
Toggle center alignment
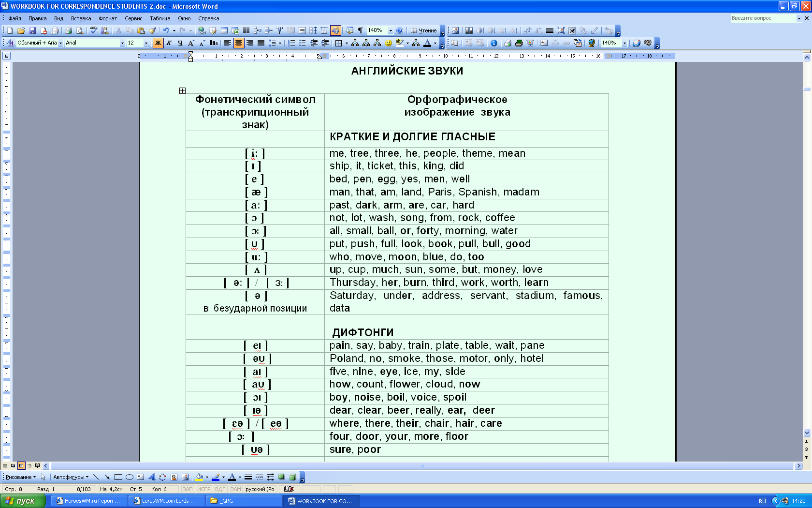pos(239,43)
